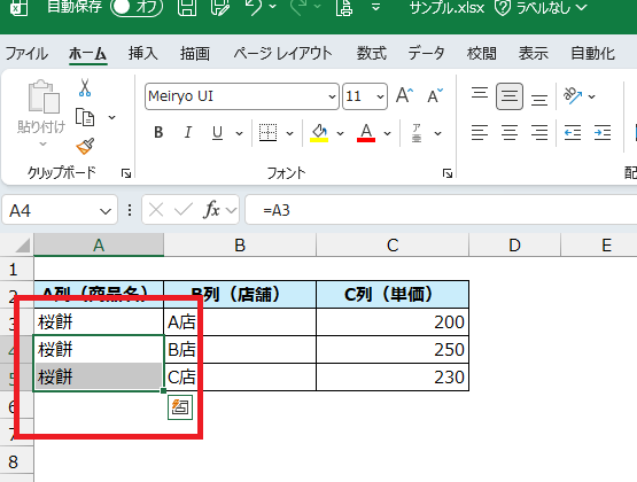Open the 挿入 ribbon tab
Viewport: 637px width, 482px height.
pyautogui.click(x=143, y=53)
